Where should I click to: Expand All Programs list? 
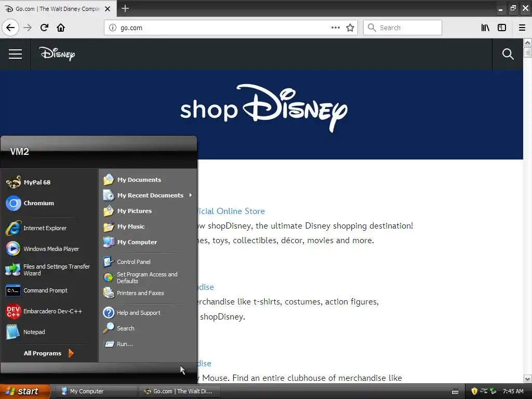[49, 353]
